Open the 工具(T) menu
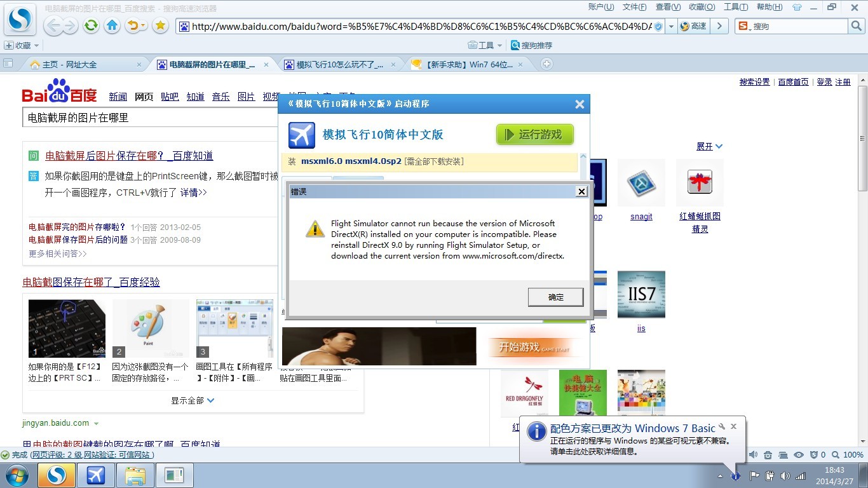The height and width of the screenshot is (488, 868). coord(736,7)
